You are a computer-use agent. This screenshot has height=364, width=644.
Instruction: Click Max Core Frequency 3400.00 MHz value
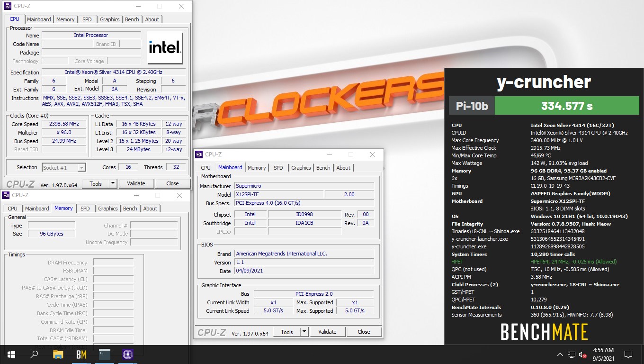click(556, 140)
